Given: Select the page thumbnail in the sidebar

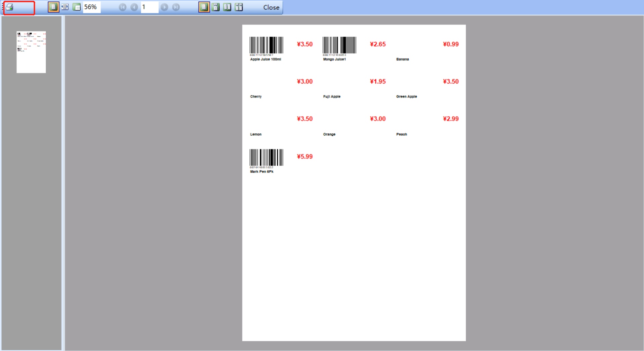Looking at the screenshot, I should pyautogui.click(x=31, y=52).
